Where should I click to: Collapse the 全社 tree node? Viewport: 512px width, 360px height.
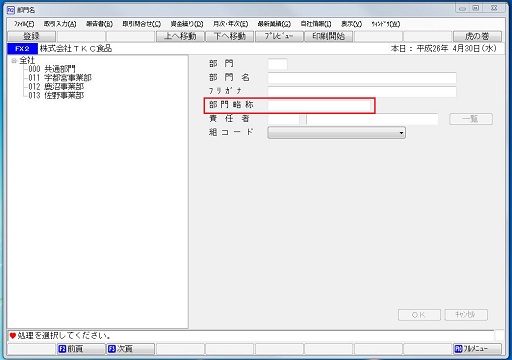(x=14, y=61)
